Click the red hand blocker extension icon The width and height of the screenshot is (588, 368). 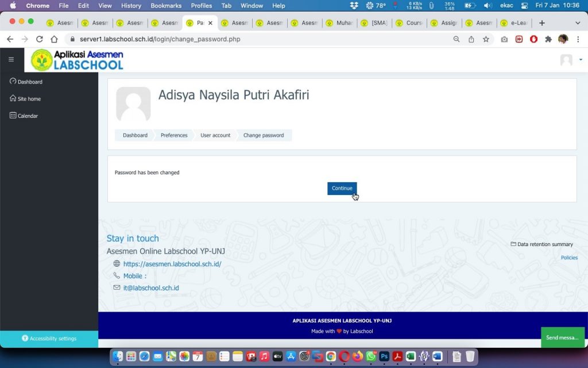533,39
